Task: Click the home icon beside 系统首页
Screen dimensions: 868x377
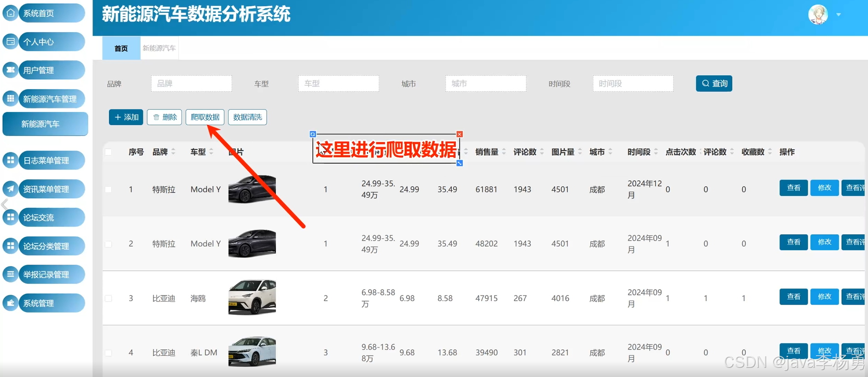Action: tap(11, 13)
